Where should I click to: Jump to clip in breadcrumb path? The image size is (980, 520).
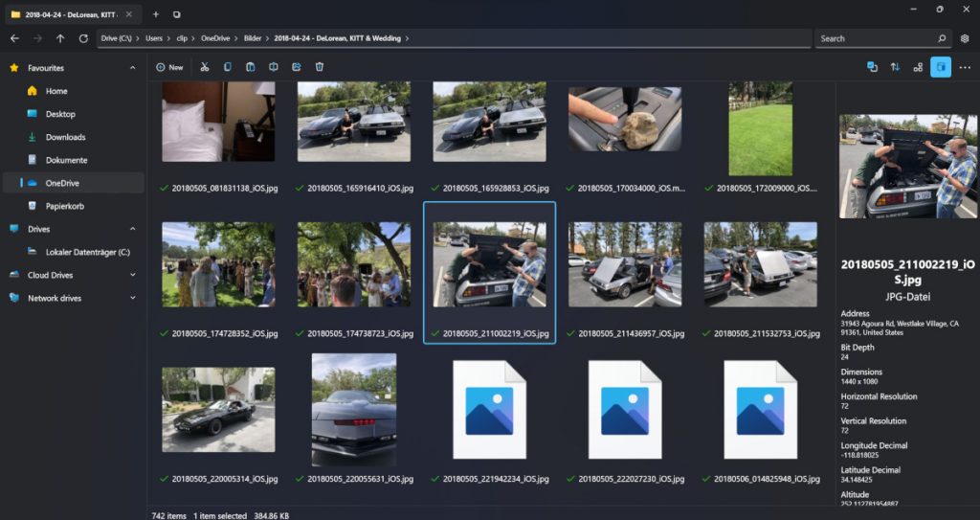click(x=182, y=38)
